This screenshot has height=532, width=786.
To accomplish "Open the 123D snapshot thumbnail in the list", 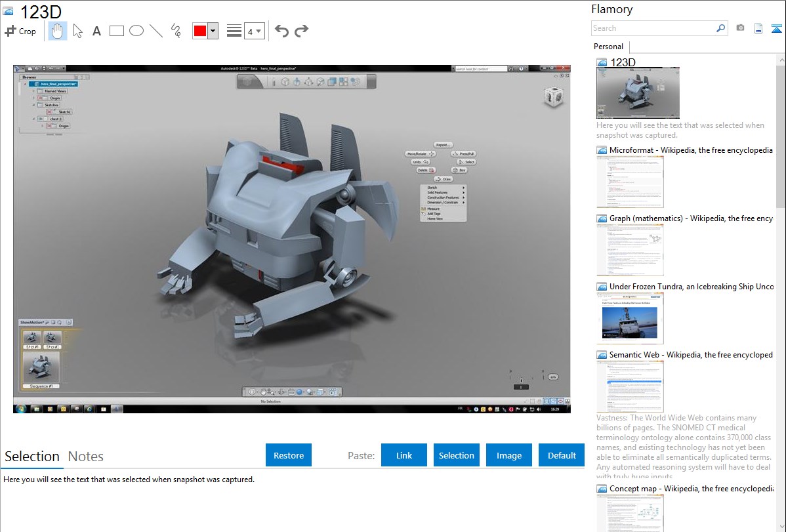I will [638, 92].
